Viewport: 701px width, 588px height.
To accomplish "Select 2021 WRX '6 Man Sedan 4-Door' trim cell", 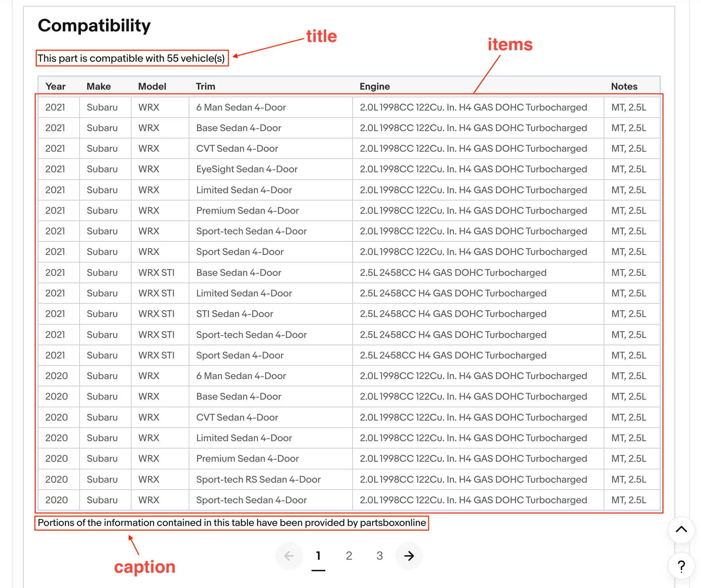I will (271, 107).
